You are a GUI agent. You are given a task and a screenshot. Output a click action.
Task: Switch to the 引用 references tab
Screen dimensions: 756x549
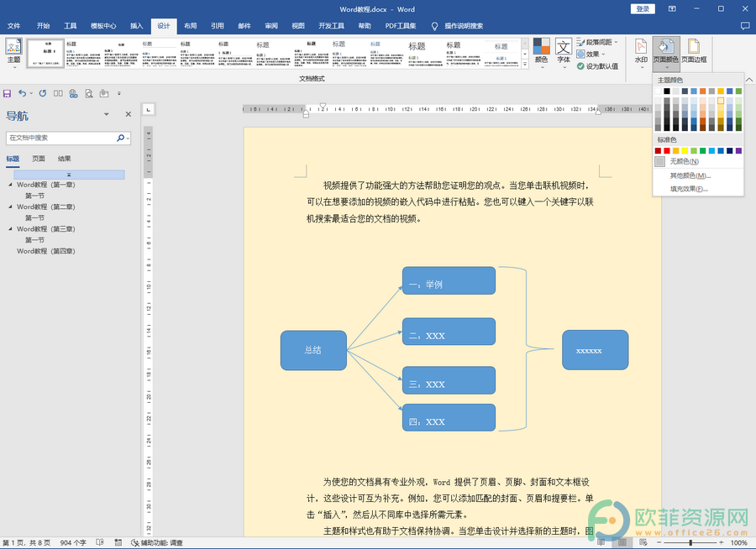218,26
